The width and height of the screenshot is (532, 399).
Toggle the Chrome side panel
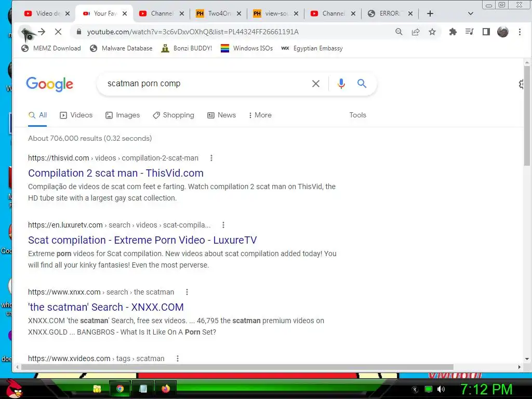click(x=486, y=32)
